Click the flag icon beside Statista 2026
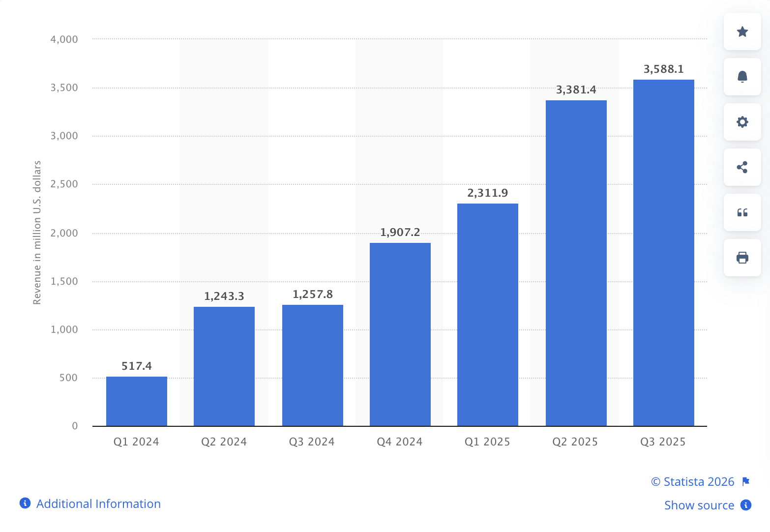 [x=745, y=481]
